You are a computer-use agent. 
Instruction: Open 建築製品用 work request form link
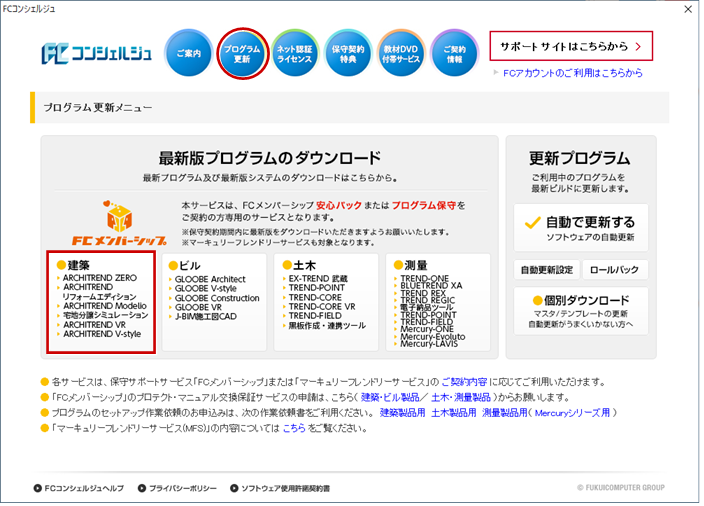402,413
